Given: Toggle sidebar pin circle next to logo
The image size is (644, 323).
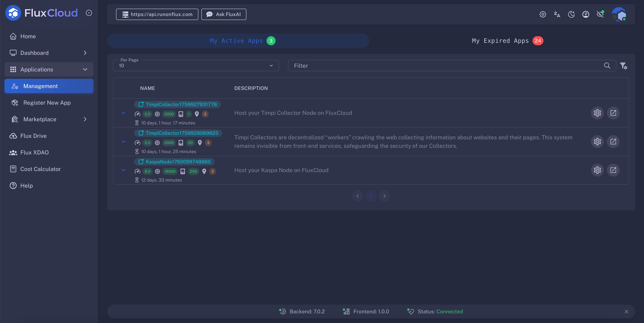Looking at the screenshot, I should (89, 13).
